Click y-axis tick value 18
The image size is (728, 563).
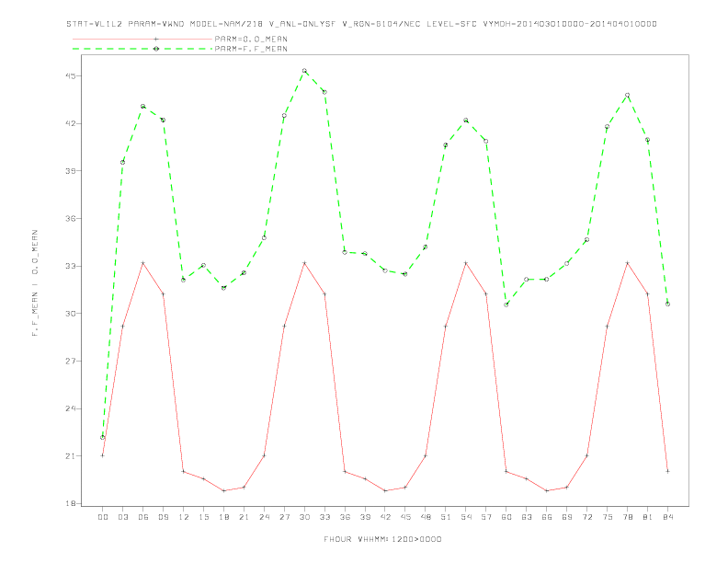click(71, 503)
